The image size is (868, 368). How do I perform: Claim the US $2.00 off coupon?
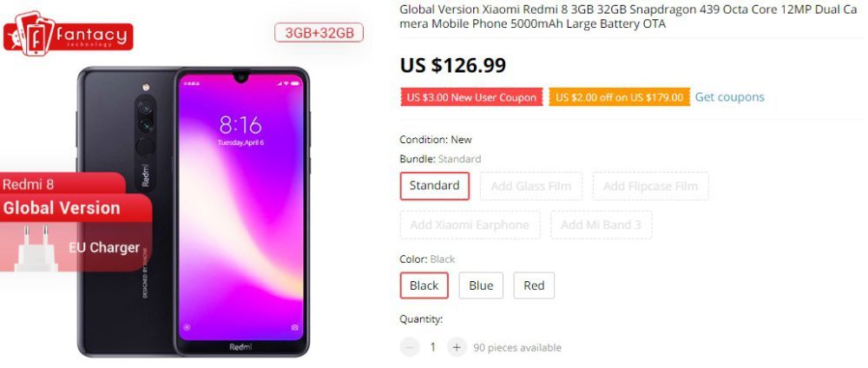(x=620, y=97)
